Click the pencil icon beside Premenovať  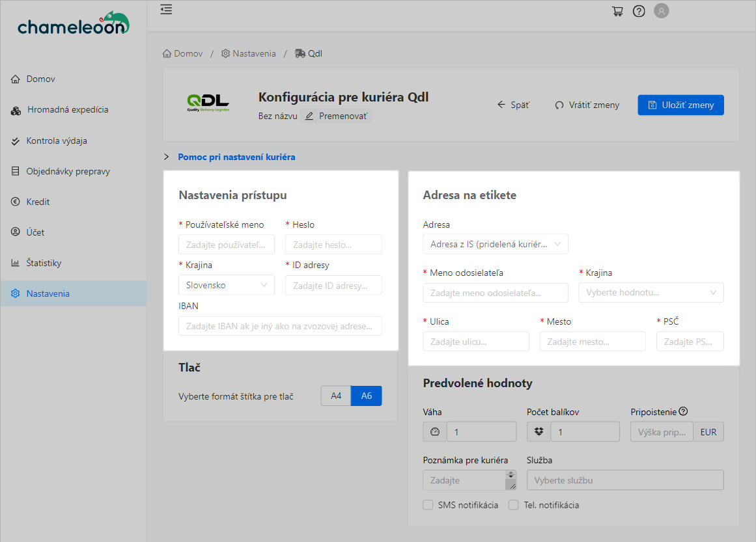click(x=309, y=116)
